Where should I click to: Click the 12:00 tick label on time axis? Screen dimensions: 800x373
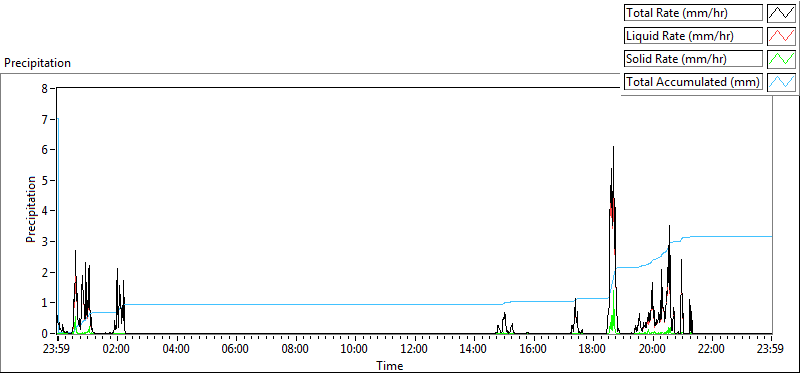coord(414,349)
